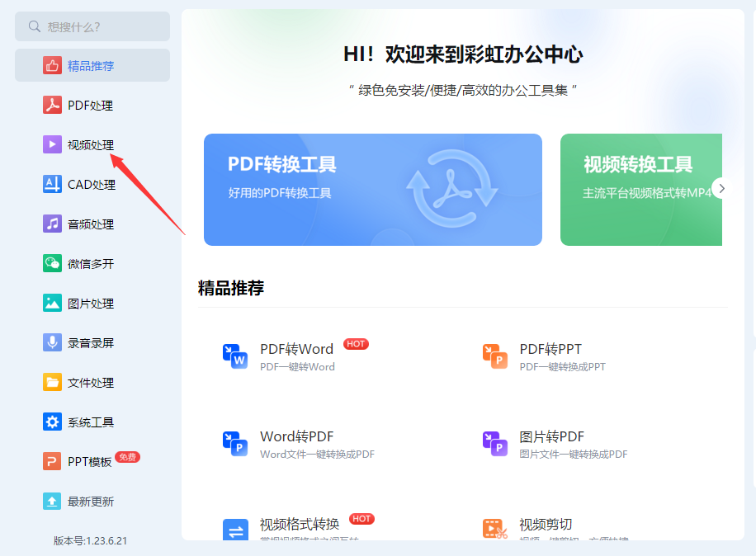
Task: Focus the 想搜什么? search field
Action: pyautogui.click(x=92, y=26)
